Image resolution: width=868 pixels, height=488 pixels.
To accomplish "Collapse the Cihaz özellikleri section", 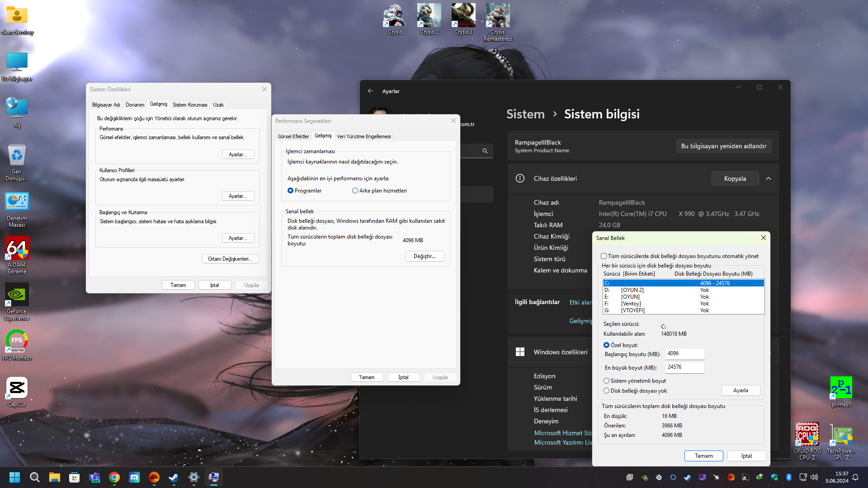I will click(768, 178).
